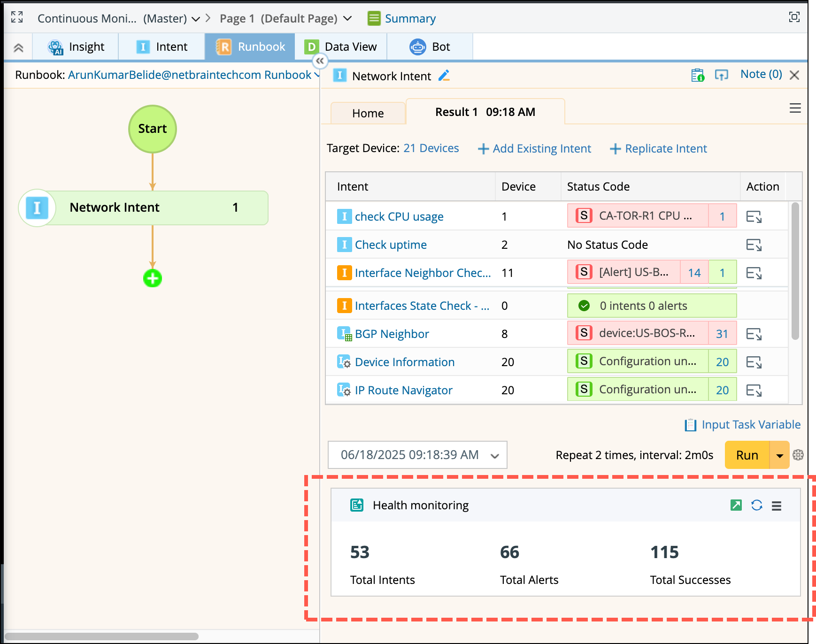Click the success count 20 for Device Information
Screen dimensions: 816x644
[722, 361]
